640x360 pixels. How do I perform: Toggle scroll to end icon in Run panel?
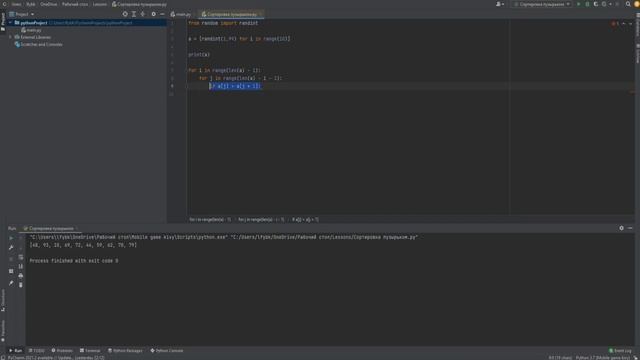[x=21, y=266]
